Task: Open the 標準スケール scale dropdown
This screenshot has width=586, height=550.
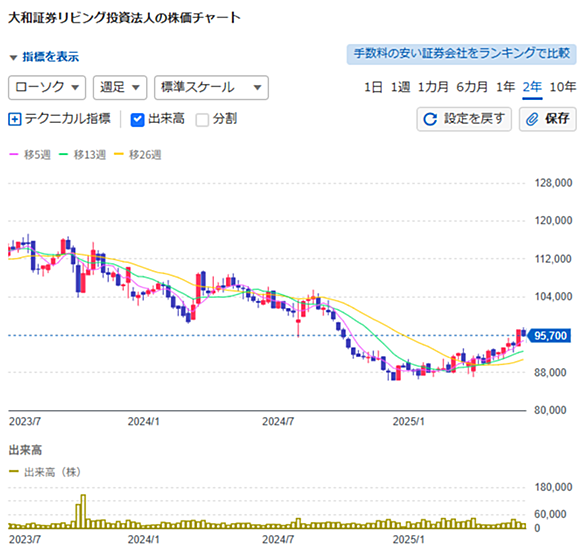Action: pyautogui.click(x=211, y=87)
